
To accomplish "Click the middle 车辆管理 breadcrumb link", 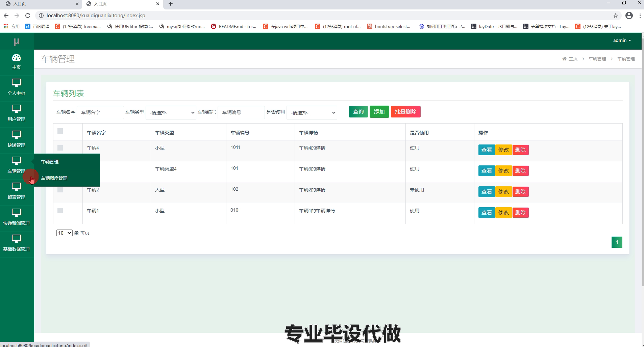I will point(597,59).
